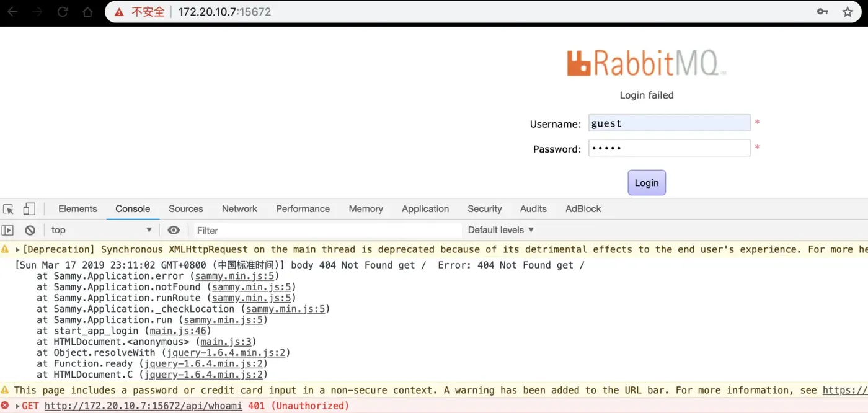Click the RabbitMQ logo
The height and width of the screenshot is (413, 868).
[x=645, y=63]
